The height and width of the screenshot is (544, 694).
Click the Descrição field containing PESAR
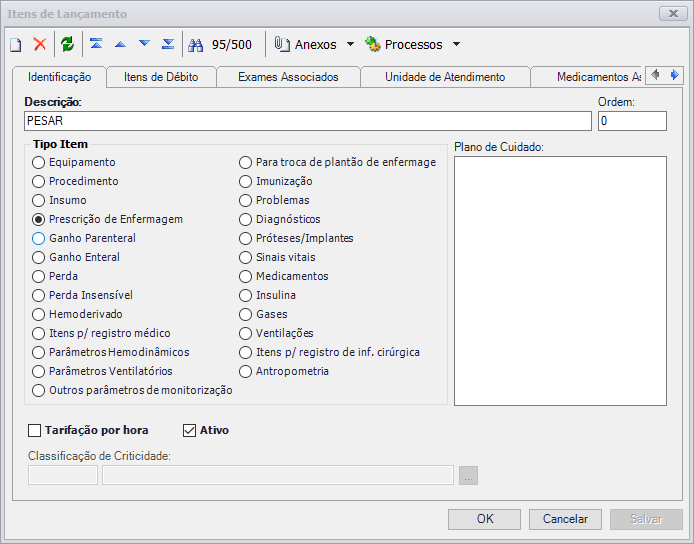coord(308,121)
